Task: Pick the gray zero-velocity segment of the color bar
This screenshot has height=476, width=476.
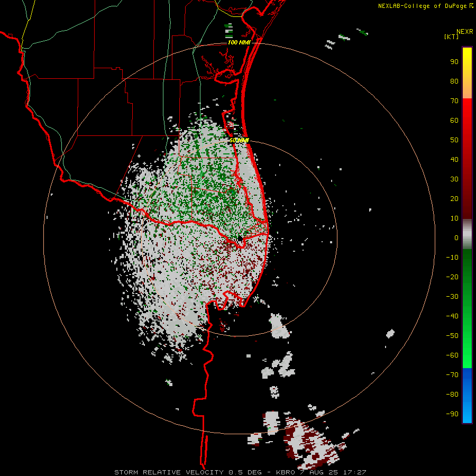Action: click(467, 234)
